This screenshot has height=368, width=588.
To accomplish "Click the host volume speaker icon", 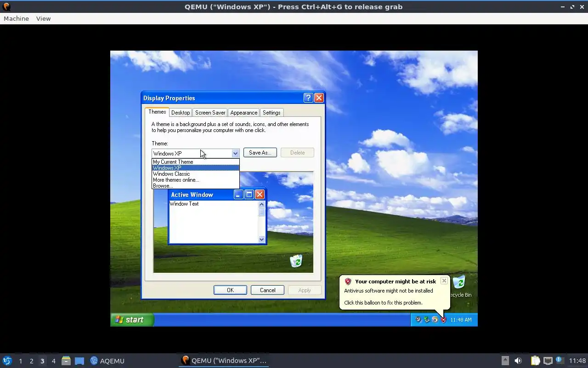I will [518, 361].
